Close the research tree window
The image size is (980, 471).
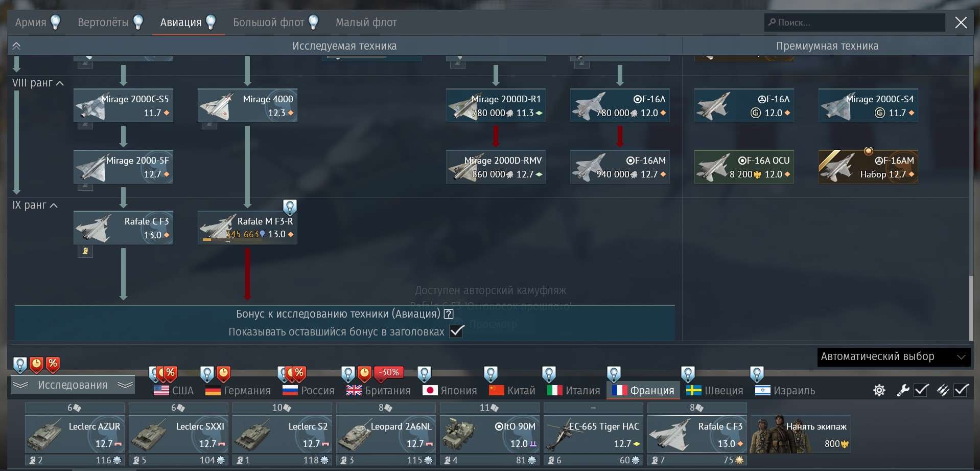[961, 23]
